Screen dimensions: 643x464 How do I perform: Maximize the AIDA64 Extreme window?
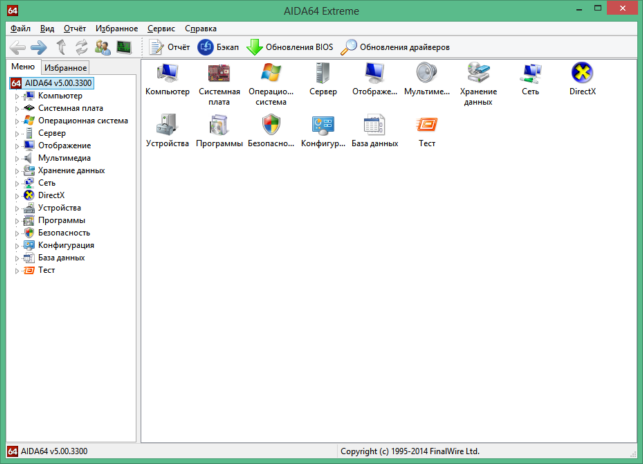click(x=598, y=9)
